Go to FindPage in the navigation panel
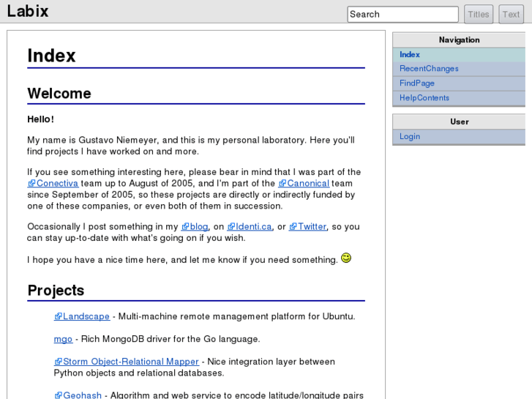Screen dimensions: 532x399 tap(417, 83)
